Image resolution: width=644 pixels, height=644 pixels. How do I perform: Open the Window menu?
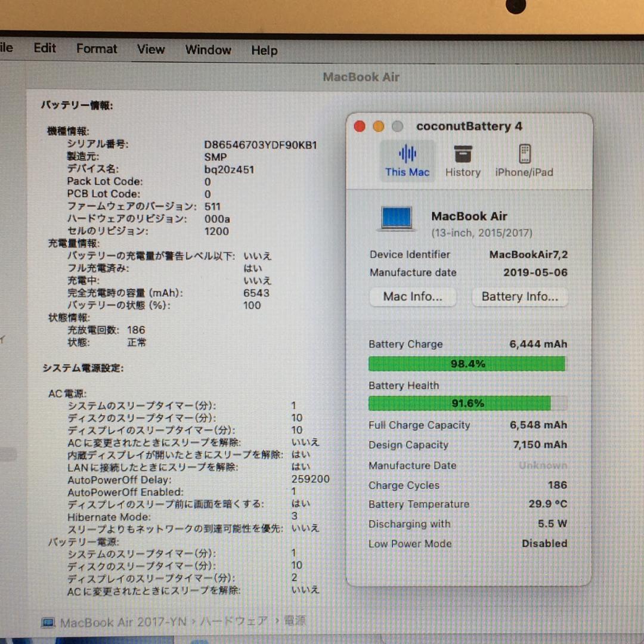(x=208, y=50)
